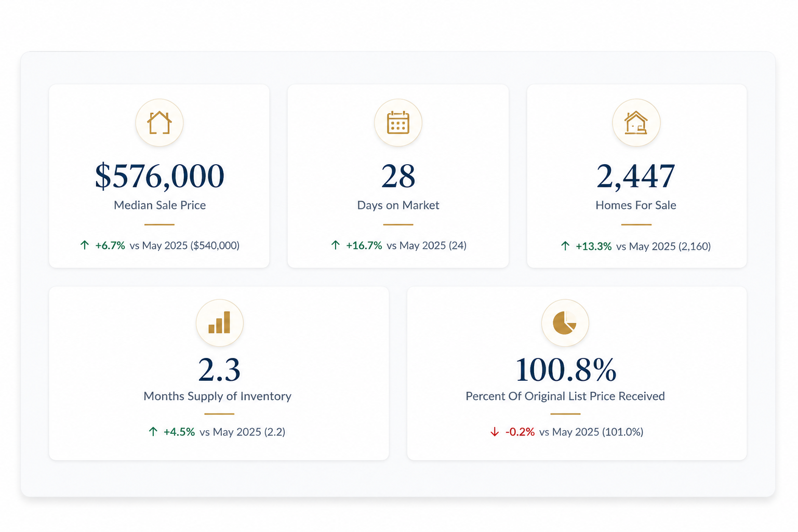Click Percent Of Original List Price Received label
798x532 pixels.
[x=565, y=396]
